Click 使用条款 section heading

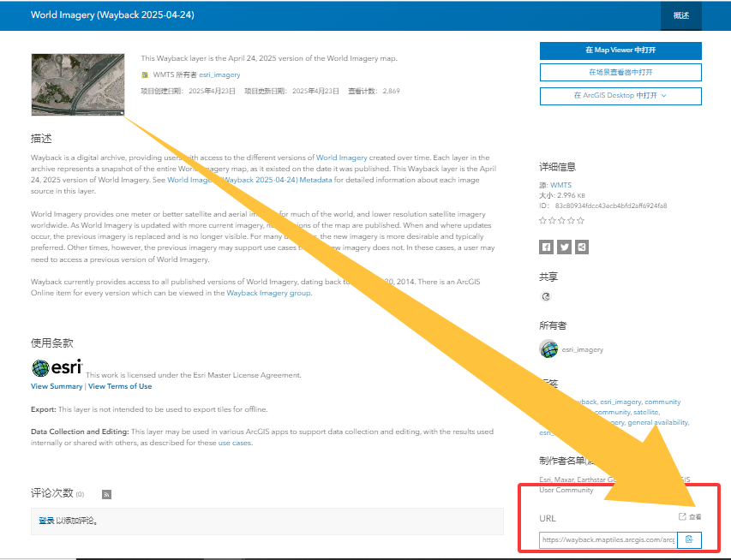click(x=51, y=343)
